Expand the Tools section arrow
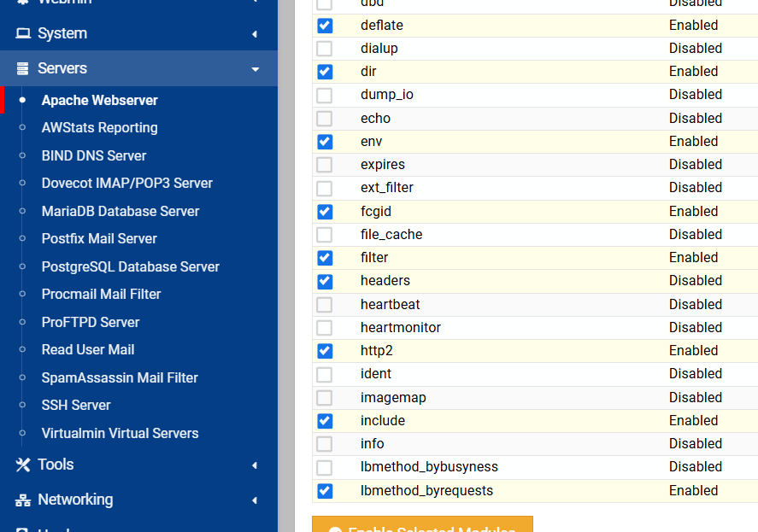The width and height of the screenshot is (758, 532). [x=255, y=465]
